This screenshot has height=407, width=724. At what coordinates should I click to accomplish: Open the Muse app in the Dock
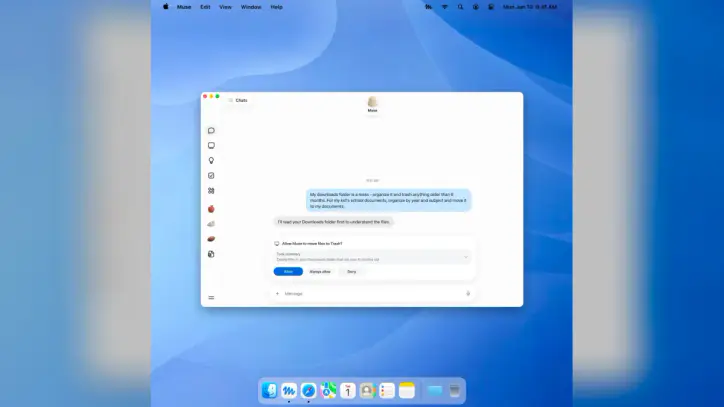tap(289, 390)
